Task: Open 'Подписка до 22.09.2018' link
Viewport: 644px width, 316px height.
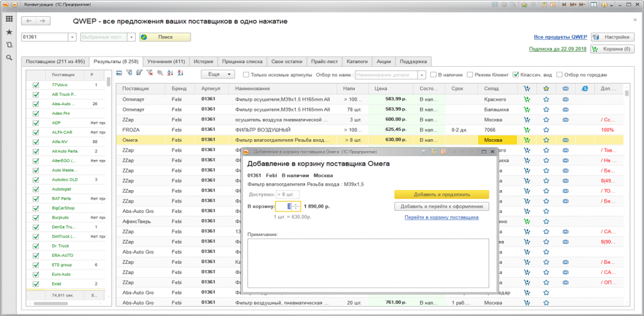Action: coord(558,48)
